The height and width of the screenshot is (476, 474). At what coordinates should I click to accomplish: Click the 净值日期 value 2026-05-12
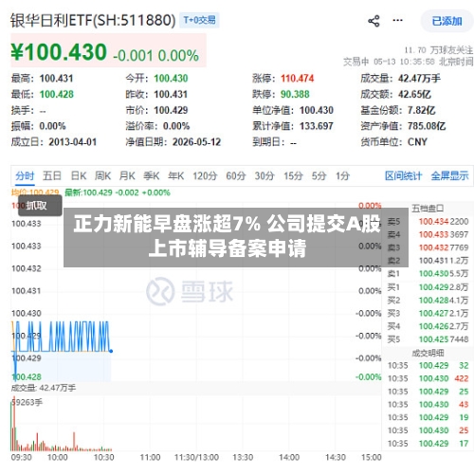pos(196,142)
